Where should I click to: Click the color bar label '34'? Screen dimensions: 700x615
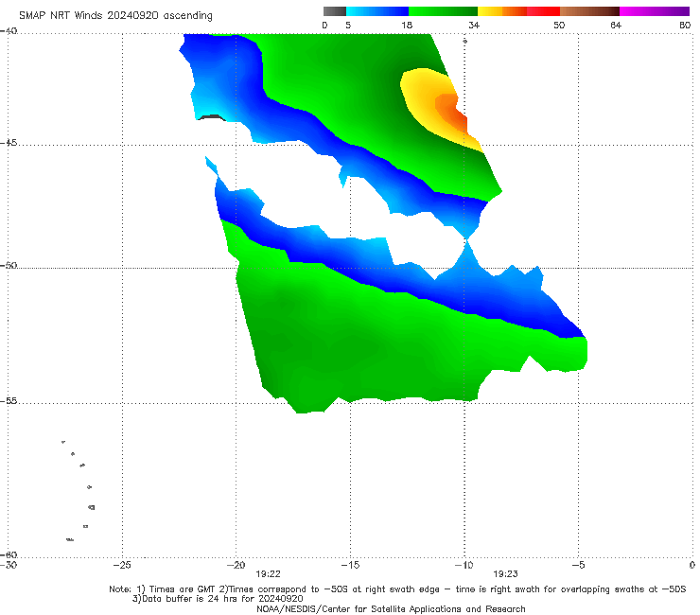474,25
